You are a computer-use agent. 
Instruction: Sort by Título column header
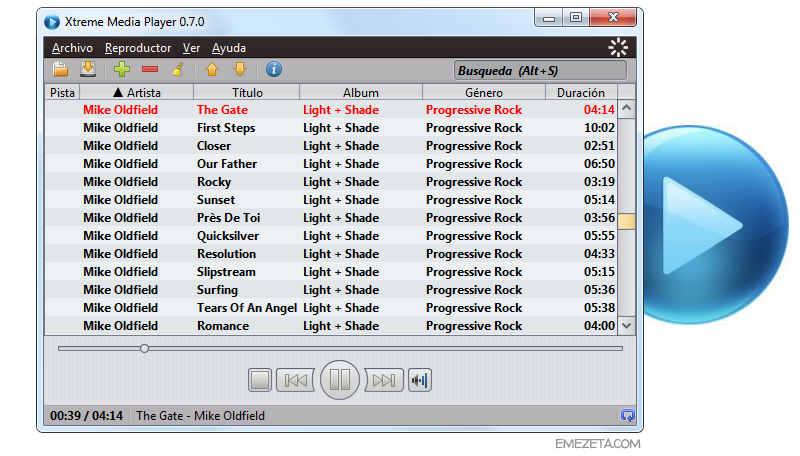tap(247, 92)
